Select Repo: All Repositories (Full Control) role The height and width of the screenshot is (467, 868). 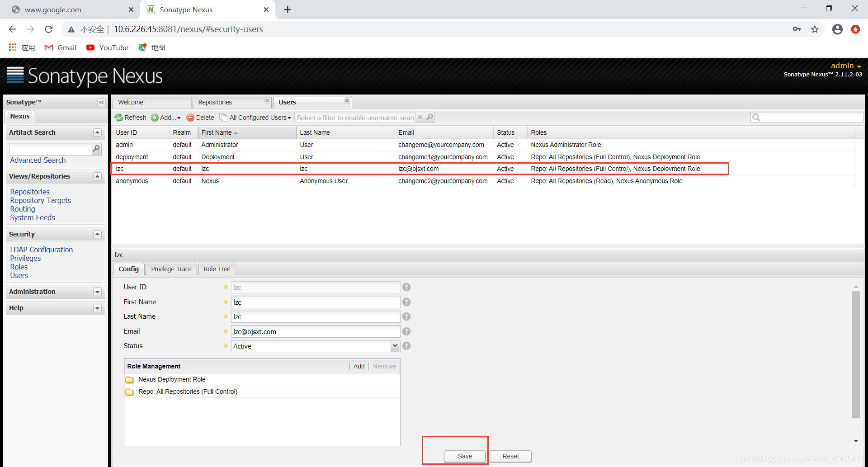tap(262, 392)
